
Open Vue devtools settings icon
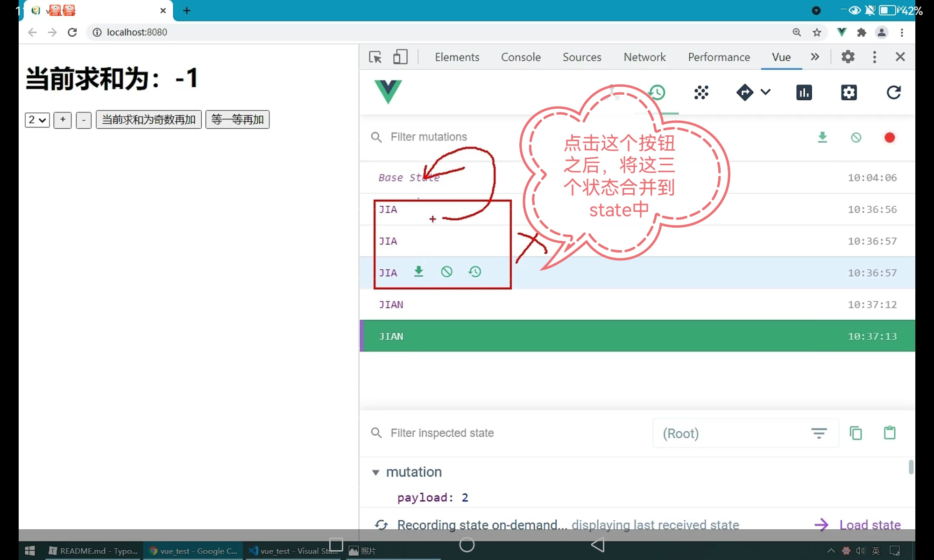849,92
